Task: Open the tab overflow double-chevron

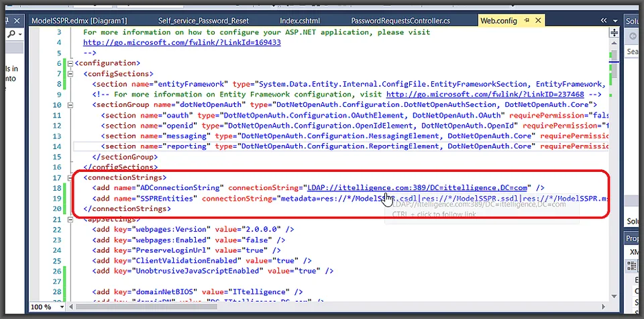Action: point(603,21)
